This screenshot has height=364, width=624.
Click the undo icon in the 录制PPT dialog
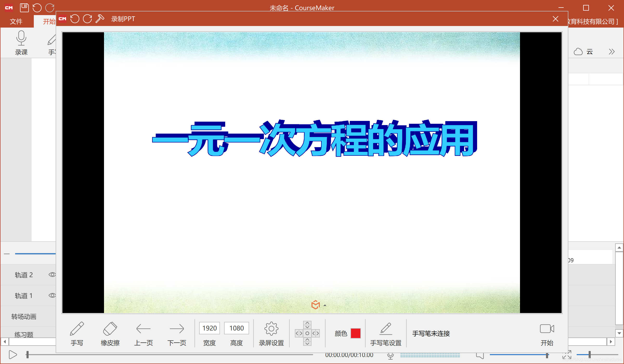coord(75,19)
